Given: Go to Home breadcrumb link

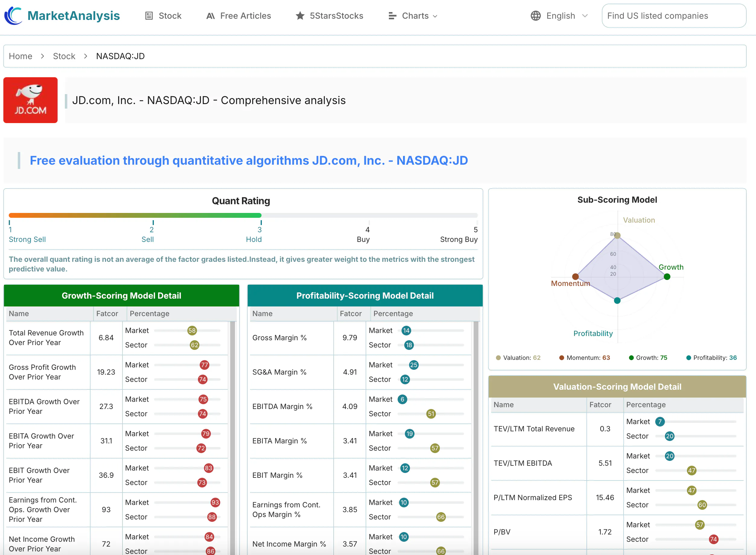Looking at the screenshot, I should 21,56.
